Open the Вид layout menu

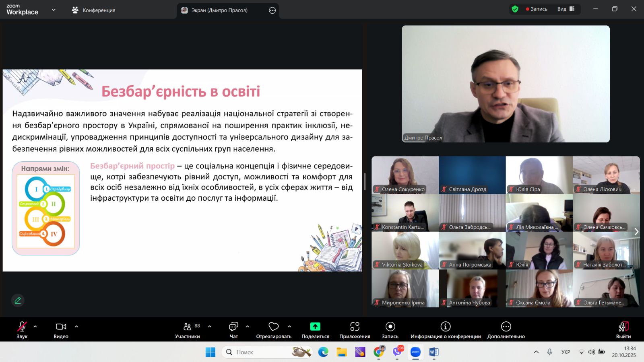[566, 9]
